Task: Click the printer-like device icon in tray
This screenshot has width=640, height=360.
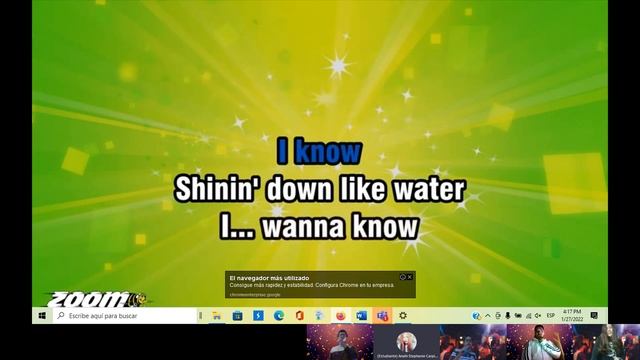Action: [498, 316]
